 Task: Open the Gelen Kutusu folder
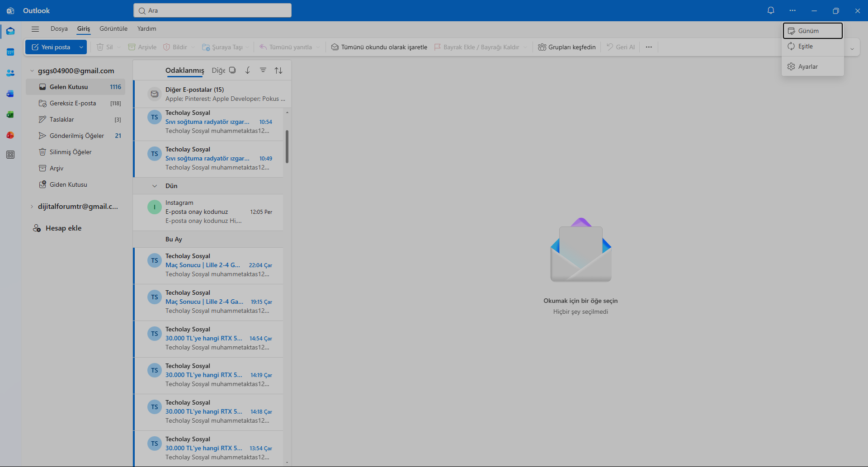(75, 87)
